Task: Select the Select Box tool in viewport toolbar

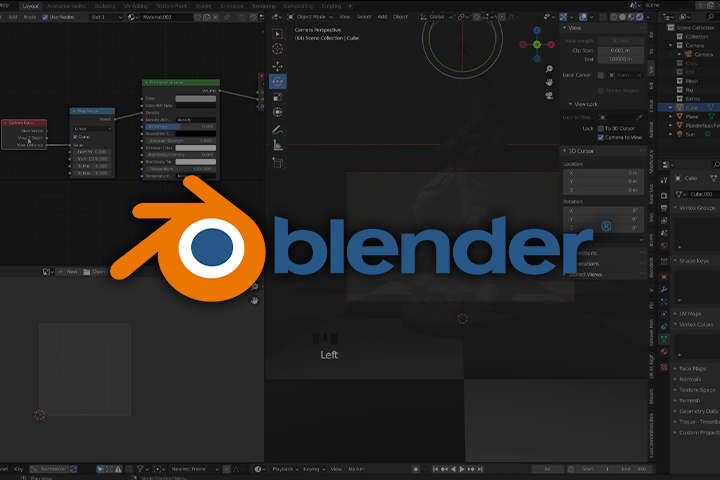Action: pyautogui.click(x=277, y=34)
